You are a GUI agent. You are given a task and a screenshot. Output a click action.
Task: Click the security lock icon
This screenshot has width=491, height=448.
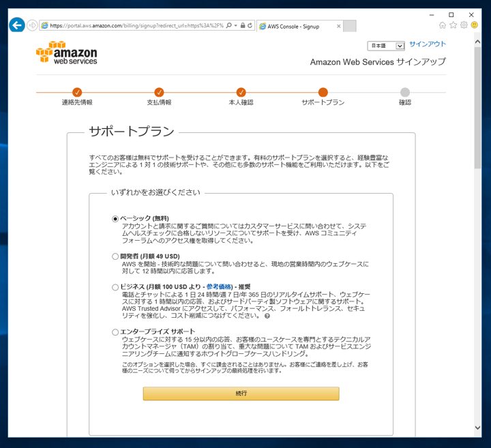(x=243, y=25)
